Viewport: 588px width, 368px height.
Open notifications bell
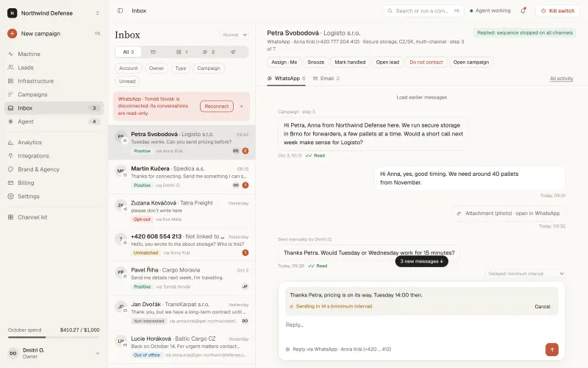pyautogui.click(x=523, y=11)
